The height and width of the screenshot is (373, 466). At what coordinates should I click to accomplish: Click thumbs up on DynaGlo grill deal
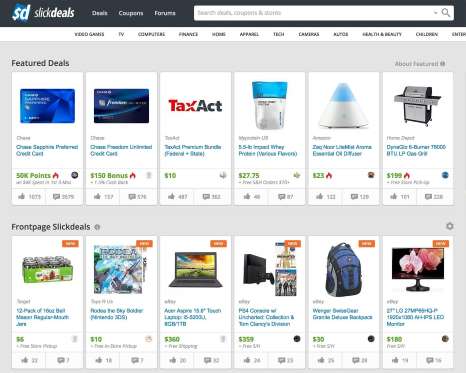point(394,196)
